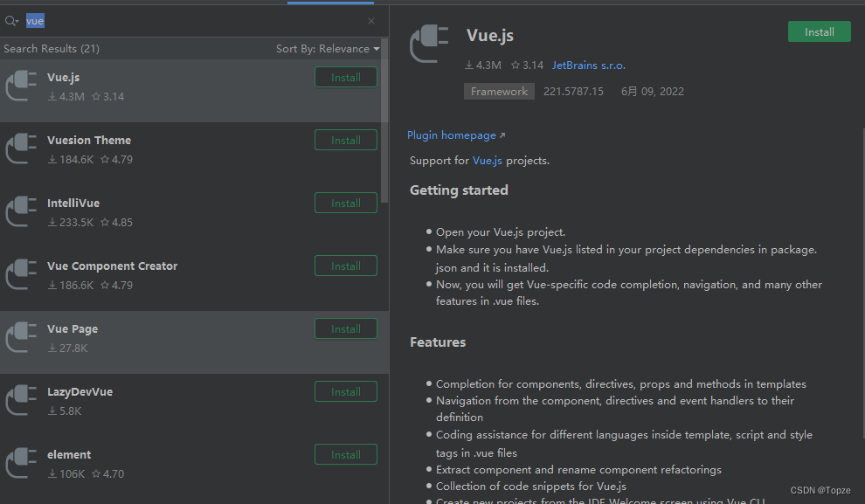This screenshot has height=504, width=865.
Task: Select the Vue Page plugin icon
Action: tap(21, 337)
